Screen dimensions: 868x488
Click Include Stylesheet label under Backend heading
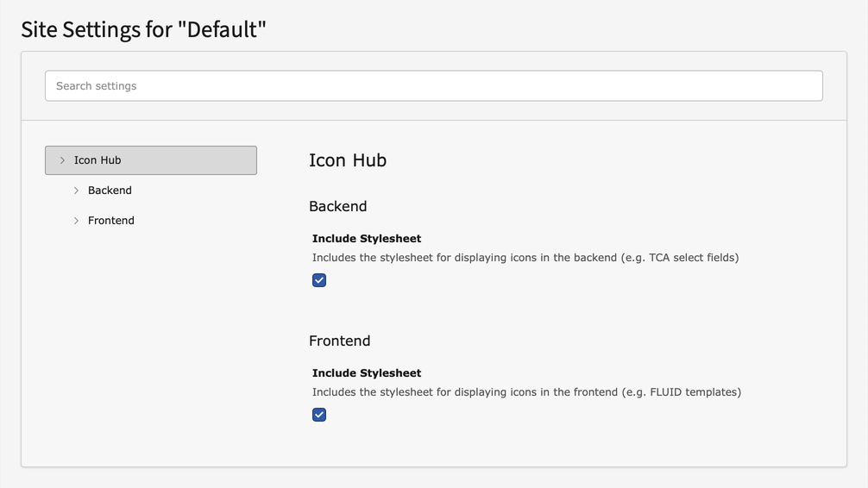click(367, 239)
